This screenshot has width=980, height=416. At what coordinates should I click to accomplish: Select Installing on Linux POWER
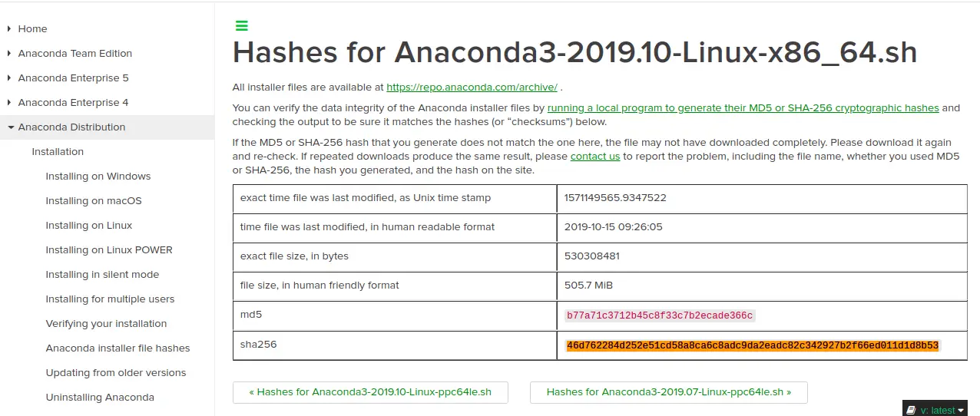pyautogui.click(x=109, y=250)
